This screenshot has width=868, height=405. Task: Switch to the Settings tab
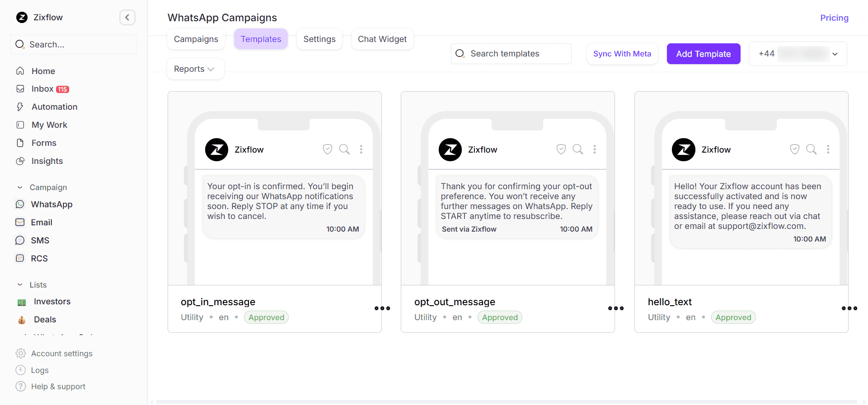click(319, 39)
